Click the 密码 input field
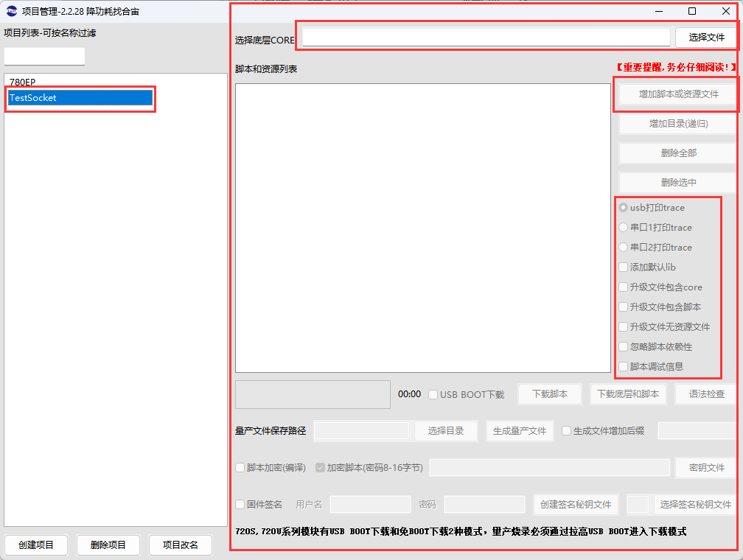 tap(484, 505)
